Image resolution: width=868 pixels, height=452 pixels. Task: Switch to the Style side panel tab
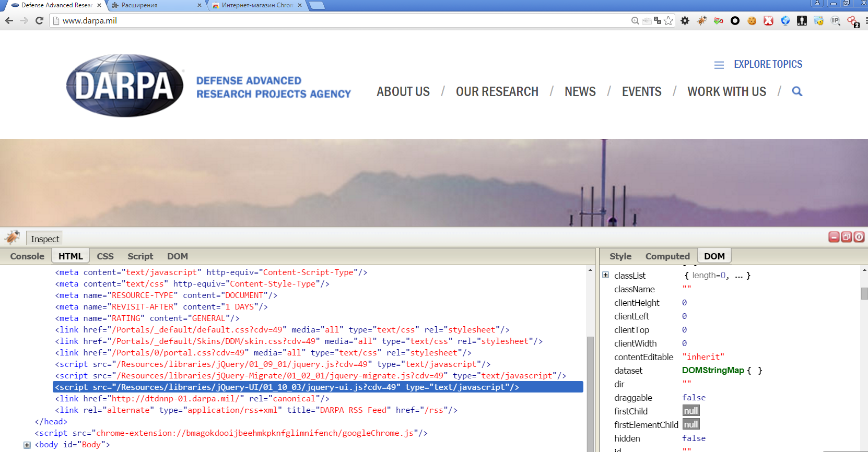coord(620,256)
